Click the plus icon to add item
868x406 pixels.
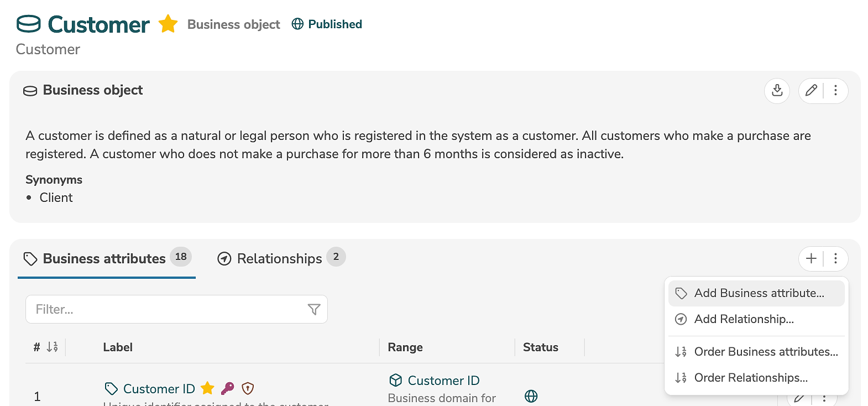pos(811,258)
